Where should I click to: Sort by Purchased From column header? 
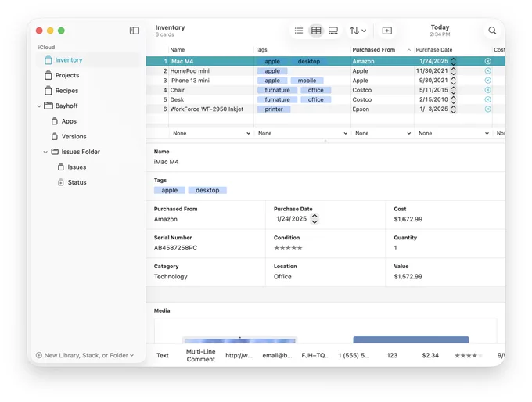373,50
